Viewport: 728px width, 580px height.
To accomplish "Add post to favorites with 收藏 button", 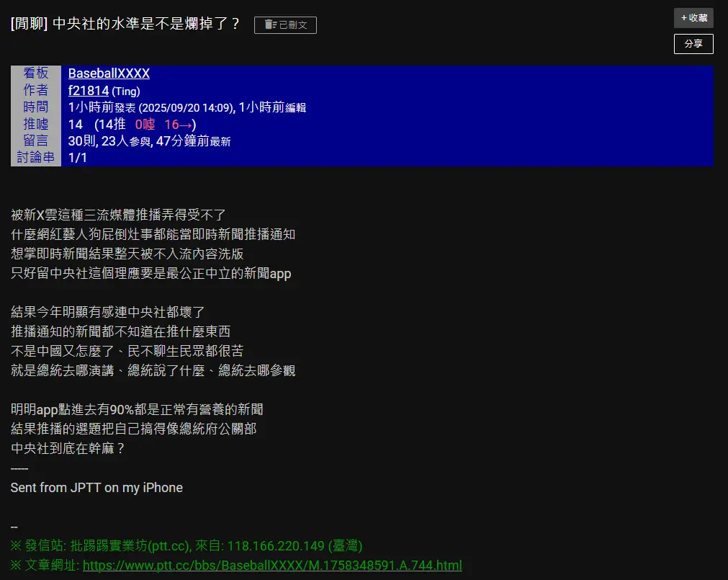I will [x=693, y=17].
